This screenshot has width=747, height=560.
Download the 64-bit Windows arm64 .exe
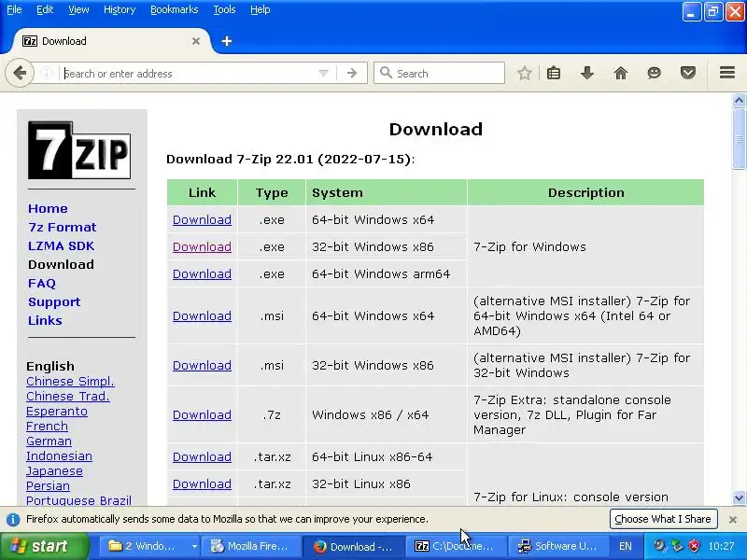[202, 274]
